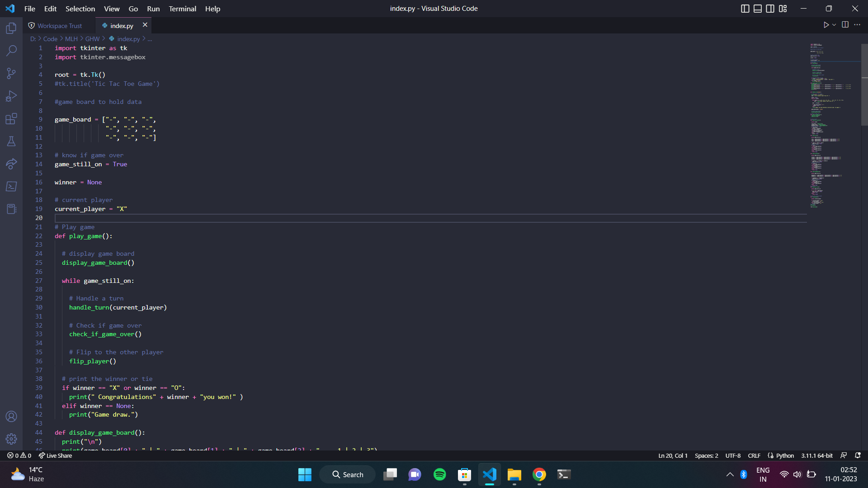This screenshot has width=868, height=488.
Task: Open the Extensions view
Action: click(11, 119)
